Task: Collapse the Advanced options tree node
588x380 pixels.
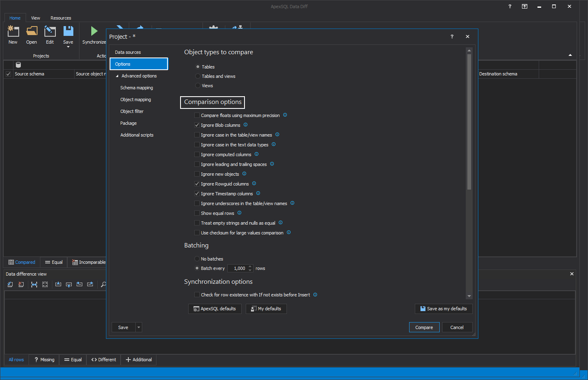Action: click(117, 76)
